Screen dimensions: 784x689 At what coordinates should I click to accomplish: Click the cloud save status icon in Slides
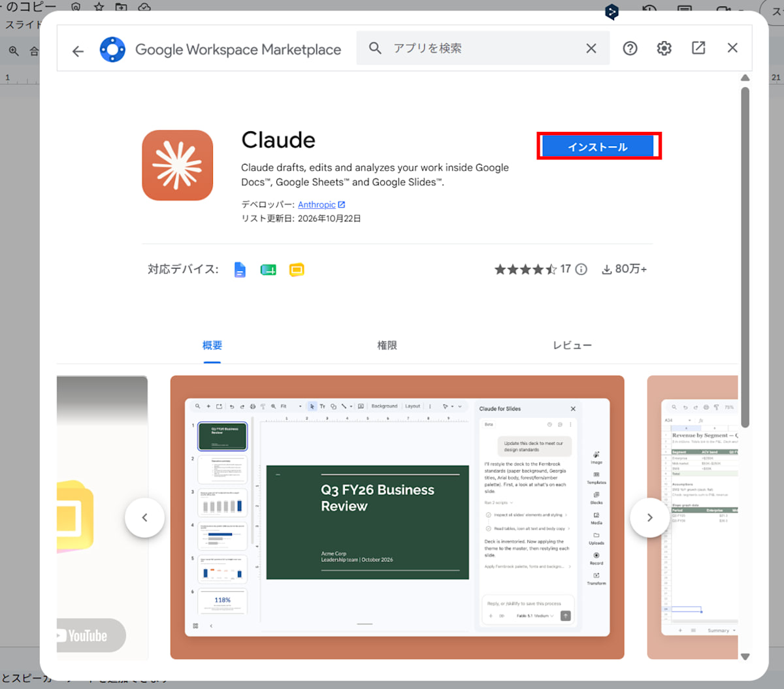[144, 7]
